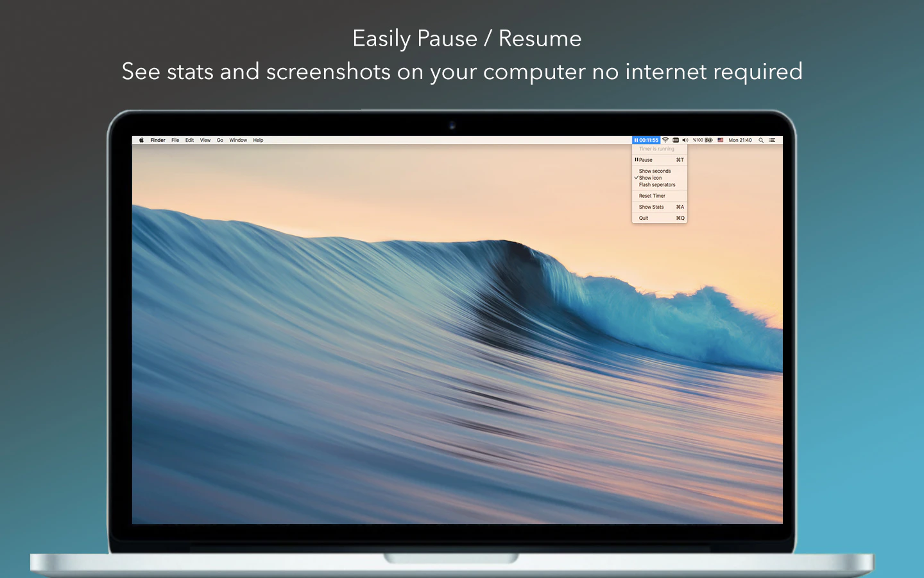Open the Help menu

[258, 140]
